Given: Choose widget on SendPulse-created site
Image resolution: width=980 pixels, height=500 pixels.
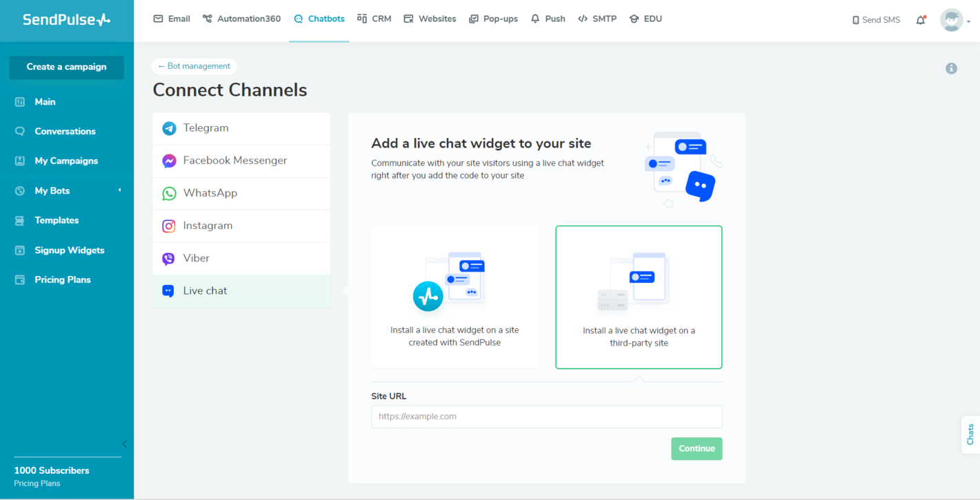Looking at the screenshot, I should tap(454, 297).
